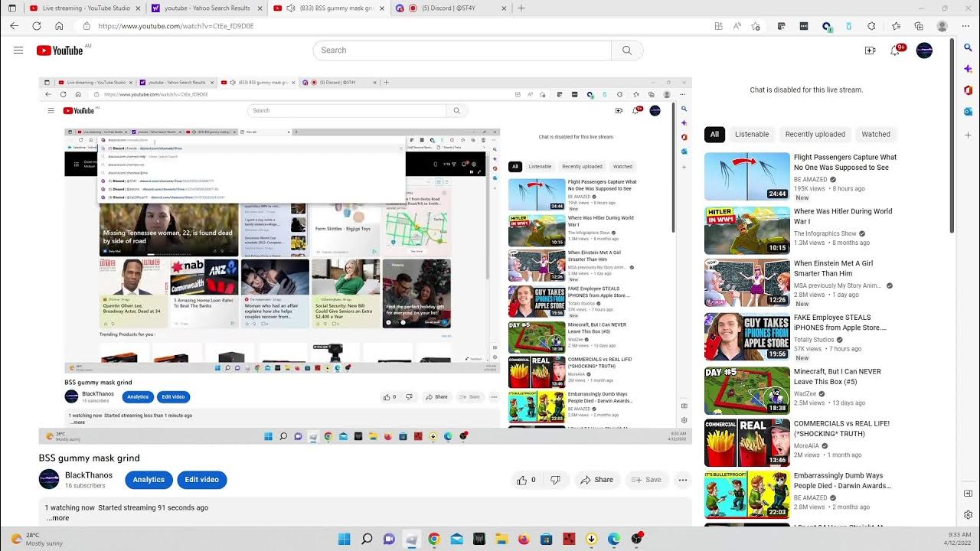Open the browser Collections icon
This screenshot has height=551, width=980.
919,26
